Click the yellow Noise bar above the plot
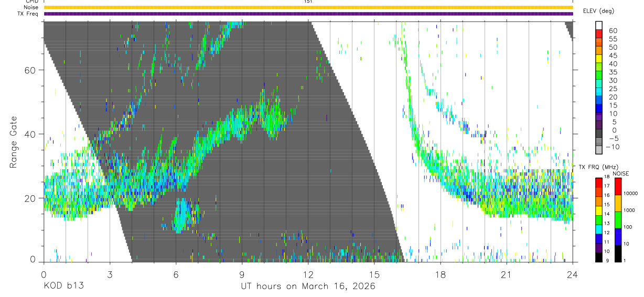This screenshot has height=297, width=644. click(308, 7)
